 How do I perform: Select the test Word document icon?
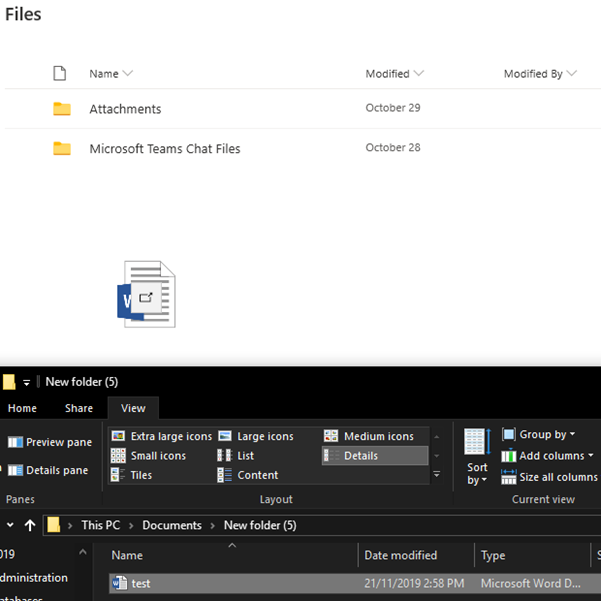[x=120, y=583]
